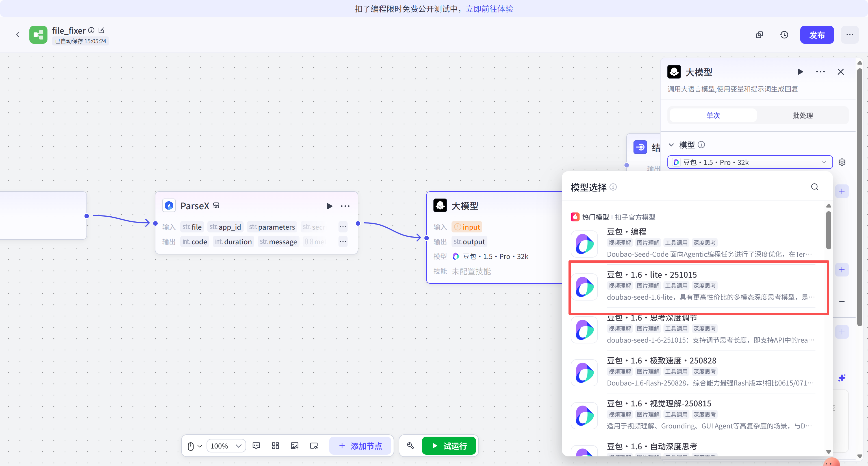Click the grid layout icon in bottom toolbar
The image size is (868, 466).
[x=275, y=446]
